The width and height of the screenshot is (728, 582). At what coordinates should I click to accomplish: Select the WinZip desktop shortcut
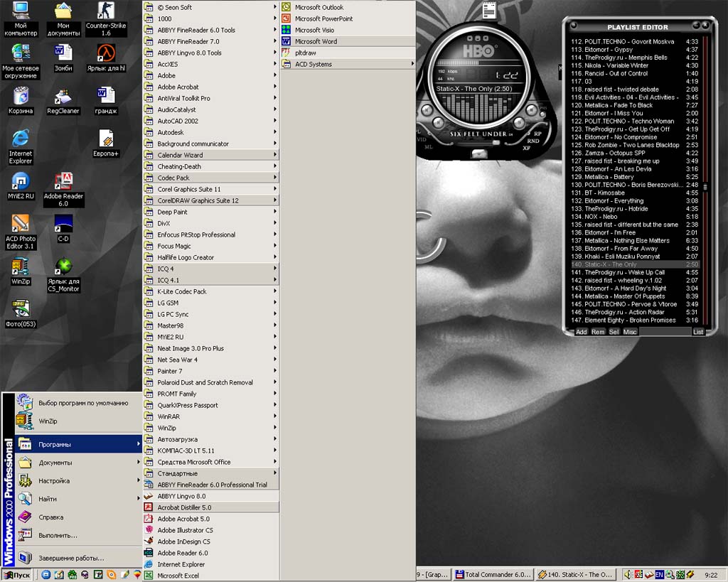click(x=21, y=271)
